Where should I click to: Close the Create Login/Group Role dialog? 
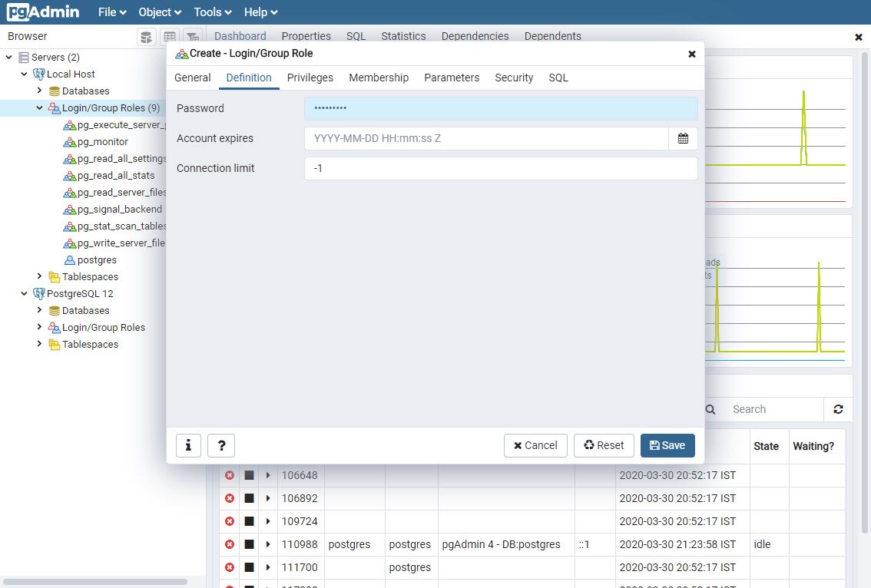[x=691, y=54]
